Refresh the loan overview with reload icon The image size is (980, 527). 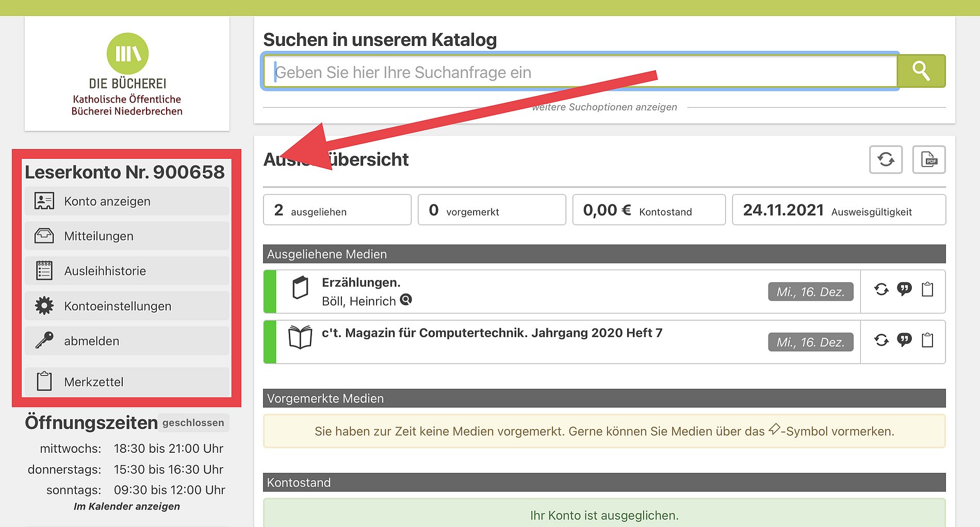[886, 159]
